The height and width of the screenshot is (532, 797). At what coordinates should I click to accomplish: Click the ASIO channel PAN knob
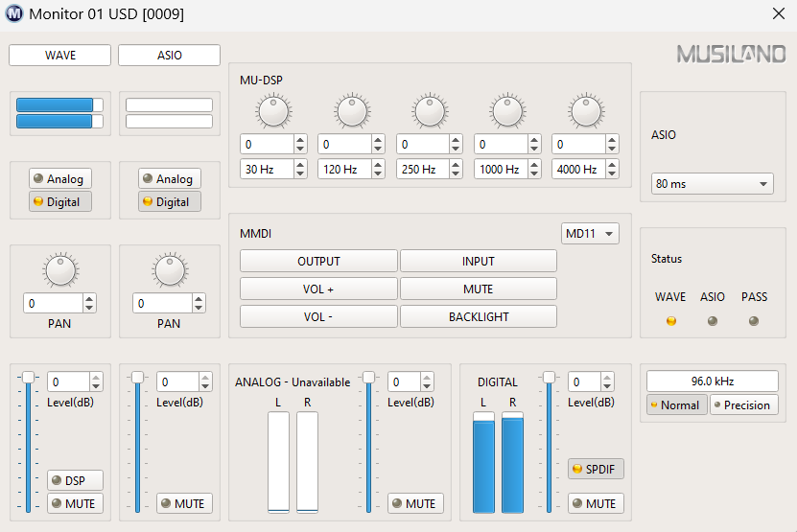point(170,270)
